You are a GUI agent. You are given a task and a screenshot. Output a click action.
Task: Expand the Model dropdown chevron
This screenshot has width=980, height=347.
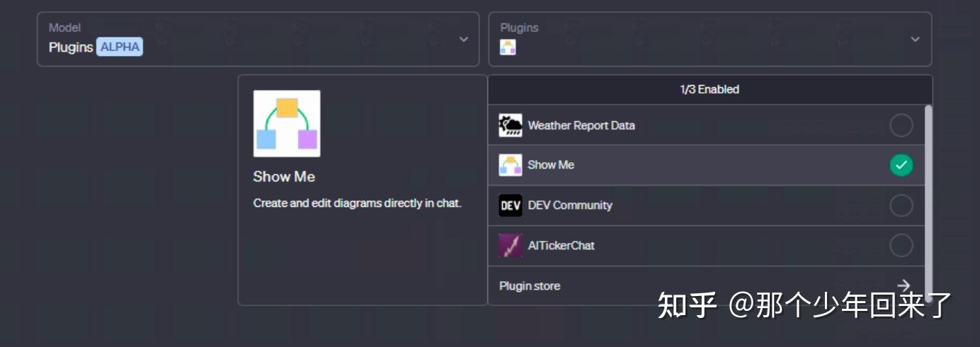[464, 39]
